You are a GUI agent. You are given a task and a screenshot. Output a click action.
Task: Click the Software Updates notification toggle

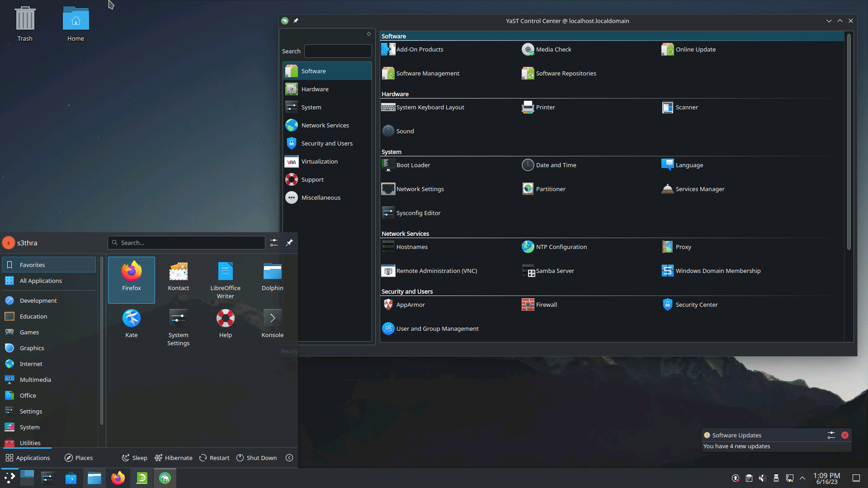pyautogui.click(x=831, y=435)
